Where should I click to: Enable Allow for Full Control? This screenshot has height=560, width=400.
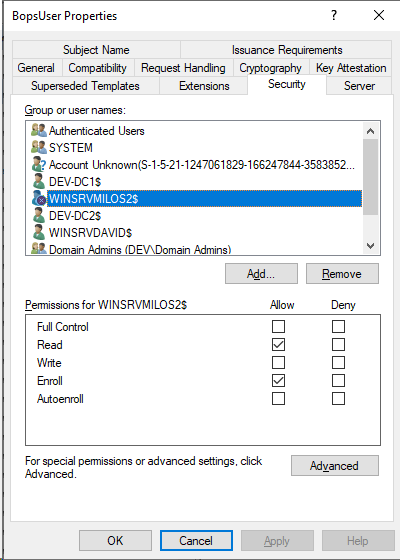point(278,326)
